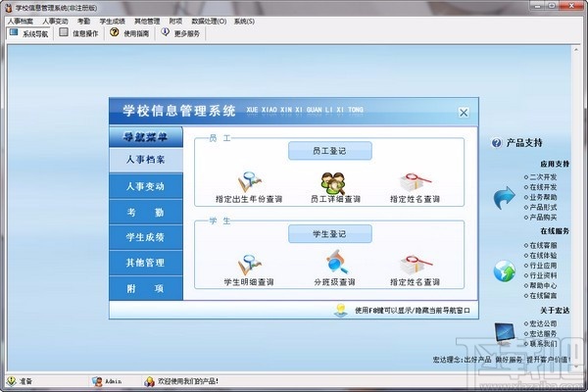Image resolution: width=588 pixels, height=392 pixels.
Task: Open 分班级查询 magnifier icon
Action: pos(336,263)
